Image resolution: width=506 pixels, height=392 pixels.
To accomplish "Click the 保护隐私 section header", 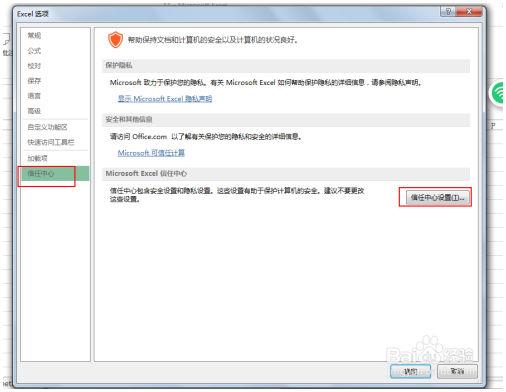I will click(286, 66).
